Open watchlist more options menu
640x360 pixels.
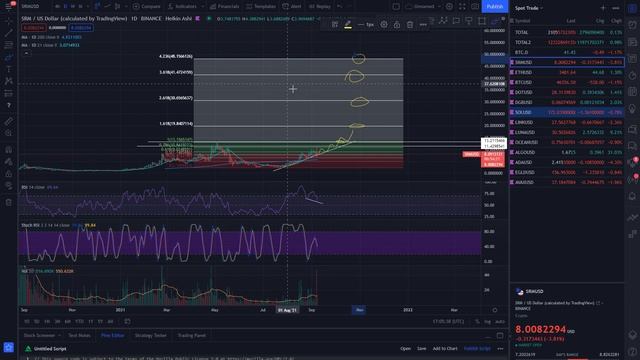point(616,8)
